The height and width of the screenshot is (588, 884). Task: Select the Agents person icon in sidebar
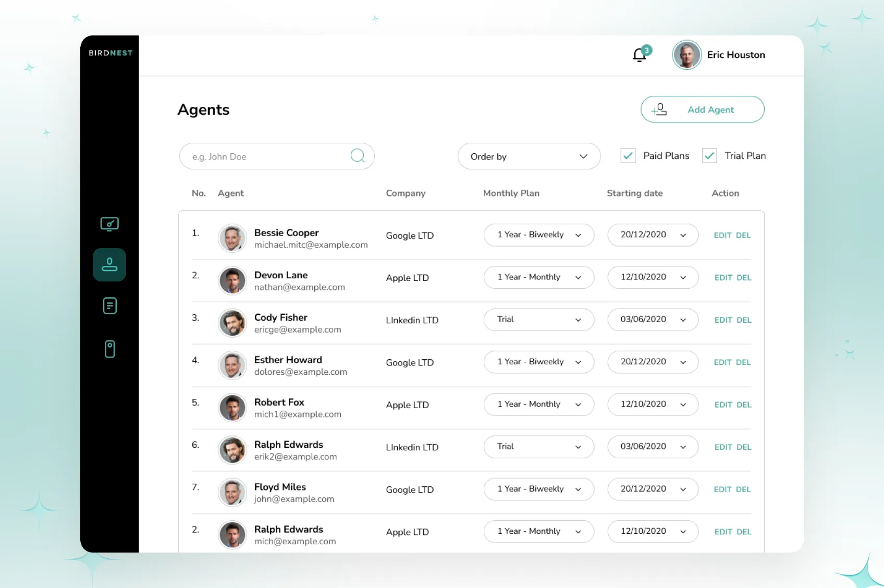[x=109, y=265]
